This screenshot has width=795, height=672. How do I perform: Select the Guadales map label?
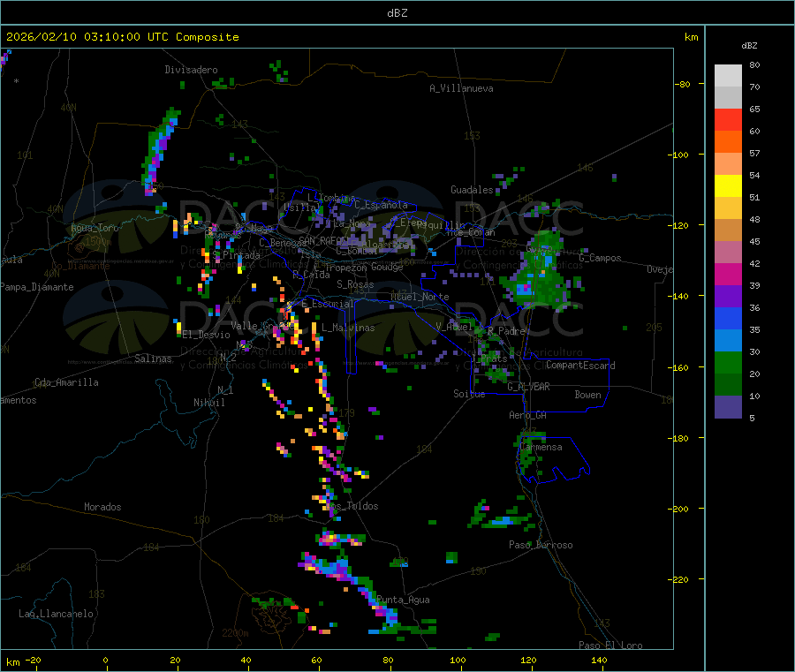click(472, 190)
